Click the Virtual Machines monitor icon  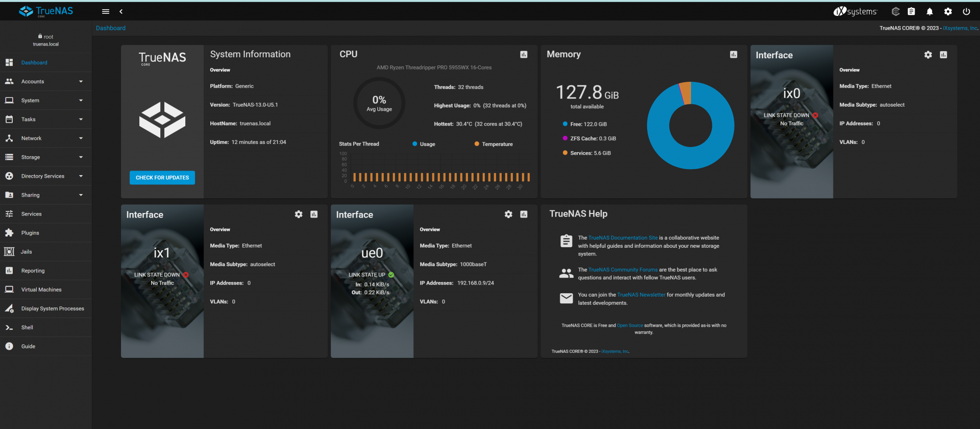click(9, 290)
